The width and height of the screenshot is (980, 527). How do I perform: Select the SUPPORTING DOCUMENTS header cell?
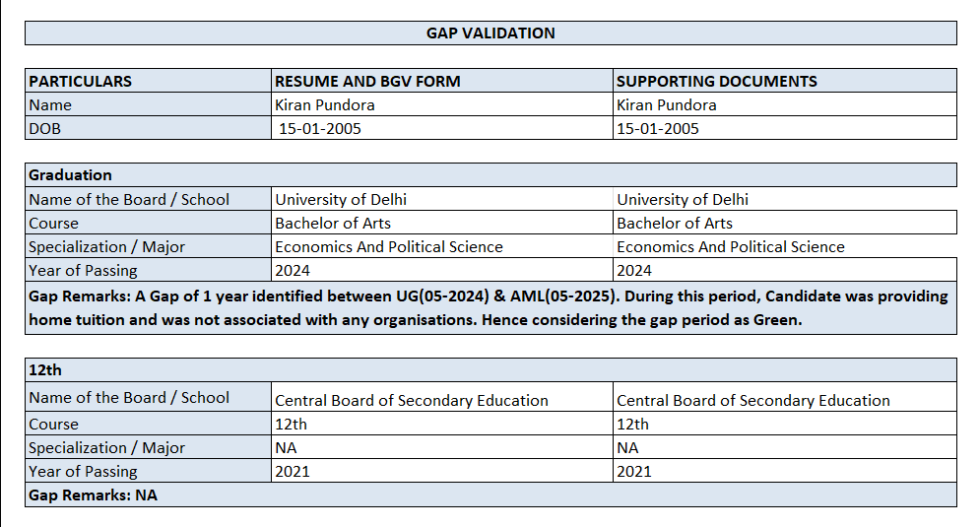716,81
